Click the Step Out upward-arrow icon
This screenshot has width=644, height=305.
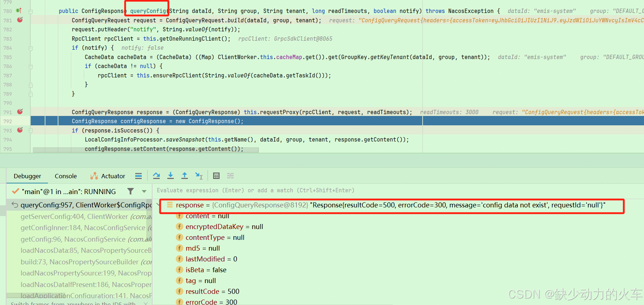185,176
